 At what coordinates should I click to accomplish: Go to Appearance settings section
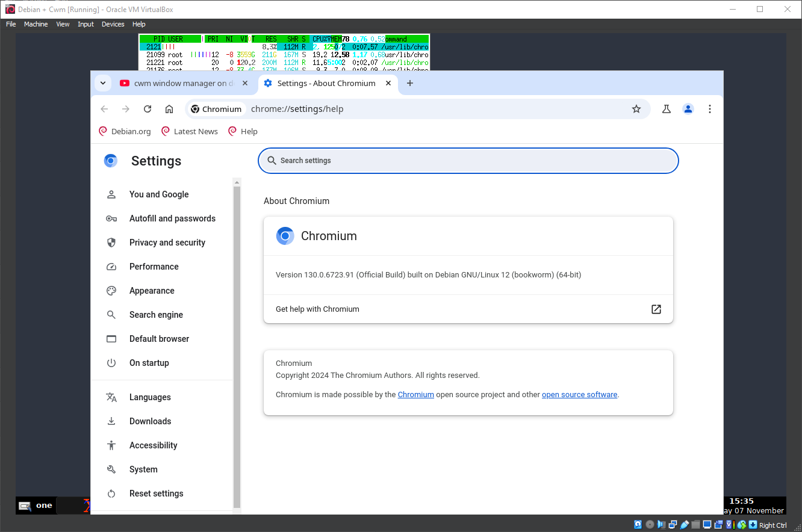[152, 291]
